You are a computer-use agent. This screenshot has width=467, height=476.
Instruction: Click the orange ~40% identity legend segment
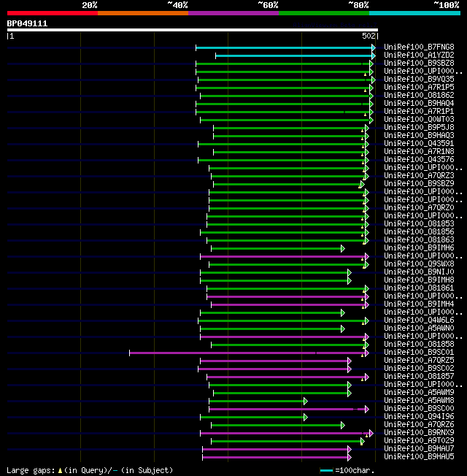click(x=143, y=13)
